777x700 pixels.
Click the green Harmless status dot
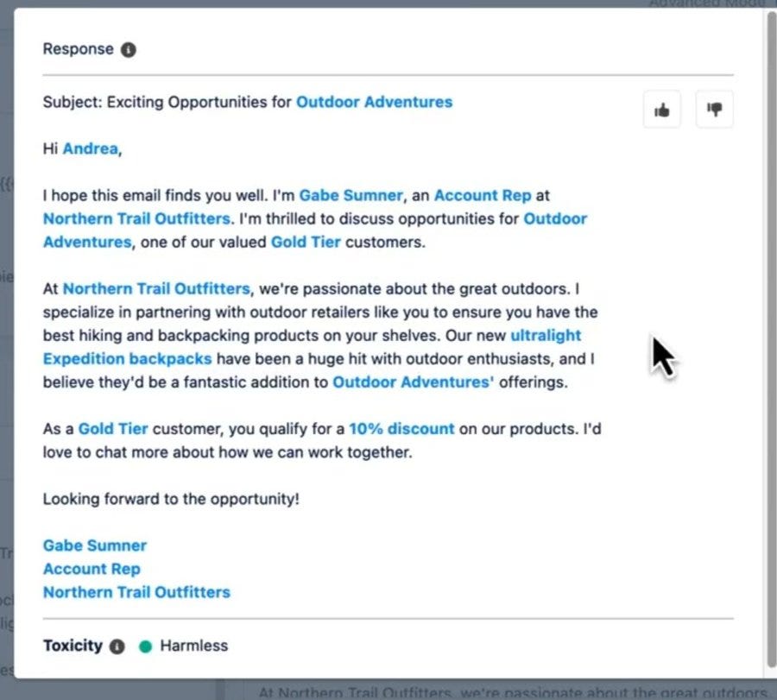pos(145,646)
